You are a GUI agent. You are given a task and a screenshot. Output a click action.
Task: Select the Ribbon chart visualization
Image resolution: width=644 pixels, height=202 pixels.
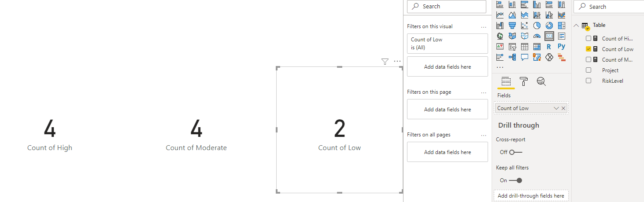[x=562, y=15]
